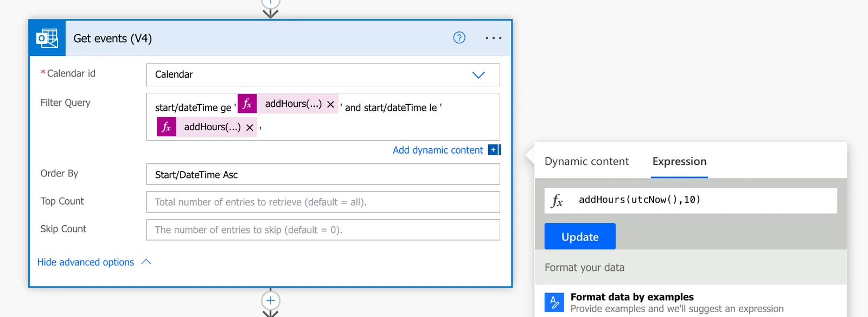The width and height of the screenshot is (868, 317).
Task: Remove the second addHours expression token
Action: coord(250,128)
